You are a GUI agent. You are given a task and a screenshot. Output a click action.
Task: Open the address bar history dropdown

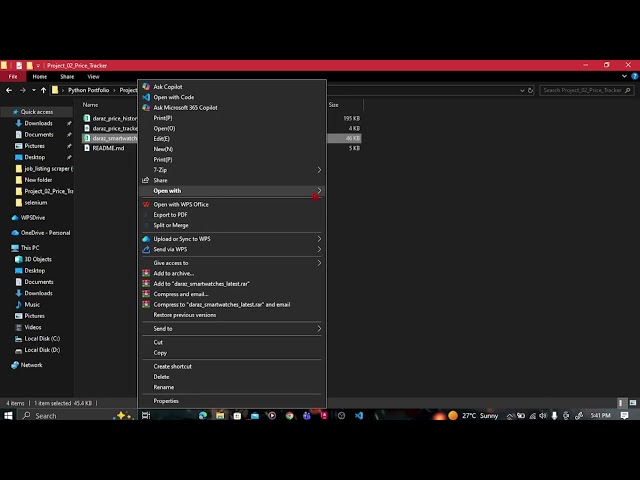(522, 90)
